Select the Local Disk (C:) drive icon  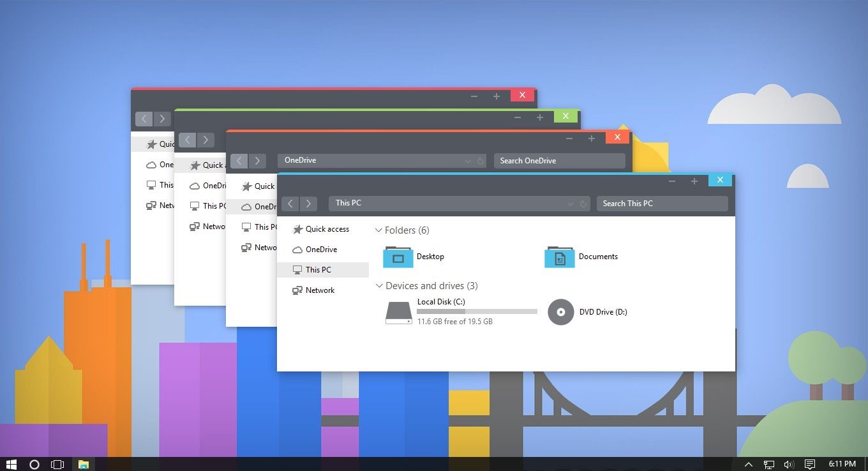click(399, 312)
